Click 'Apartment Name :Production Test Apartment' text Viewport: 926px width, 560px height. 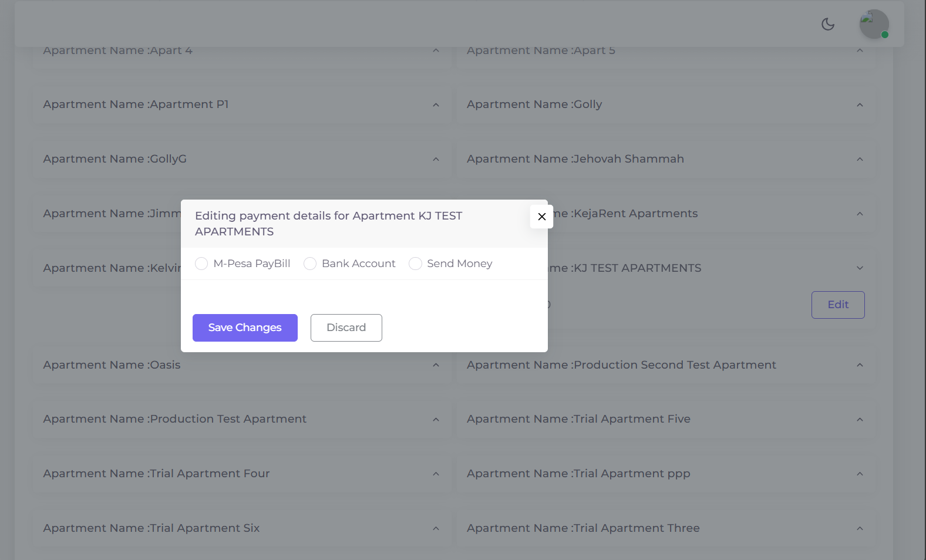coord(175,419)
